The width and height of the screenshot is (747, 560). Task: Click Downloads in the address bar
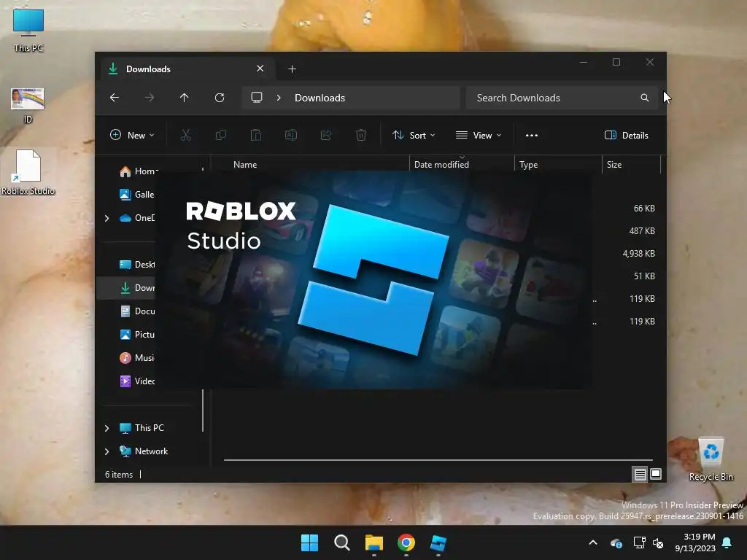(x=320, y=98)
